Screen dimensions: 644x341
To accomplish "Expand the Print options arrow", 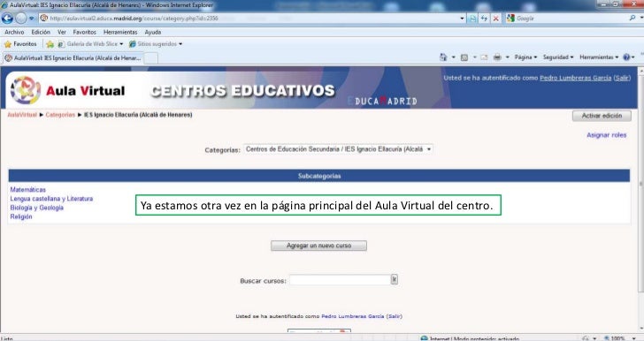I will (x=507, y=57).
